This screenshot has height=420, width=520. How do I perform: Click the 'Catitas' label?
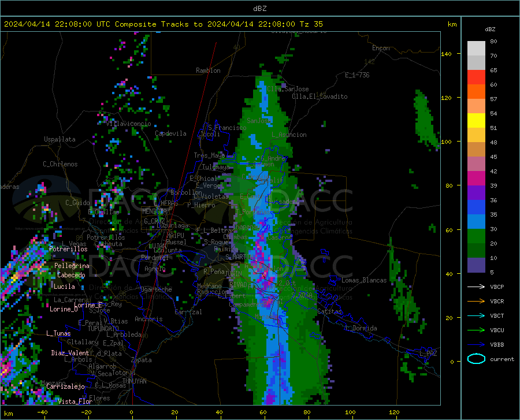click(329, 311)
